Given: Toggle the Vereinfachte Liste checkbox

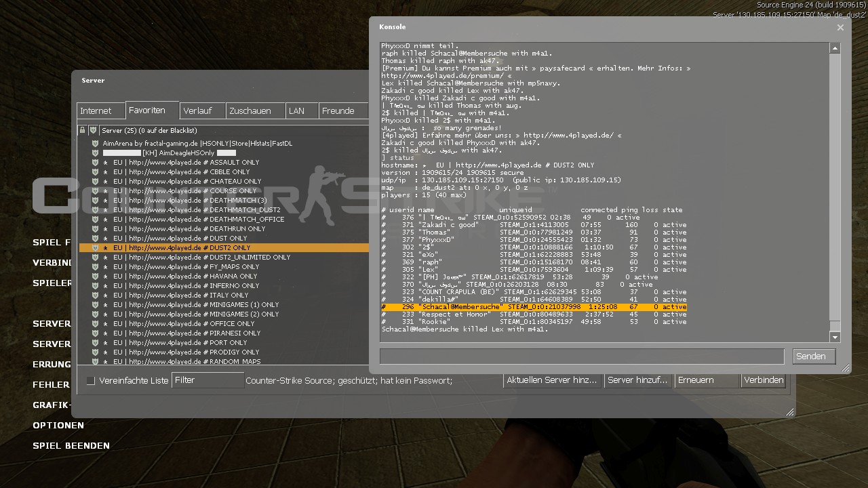Looking at the screenshot, I should pyautogui.click(x=91, y=381).
